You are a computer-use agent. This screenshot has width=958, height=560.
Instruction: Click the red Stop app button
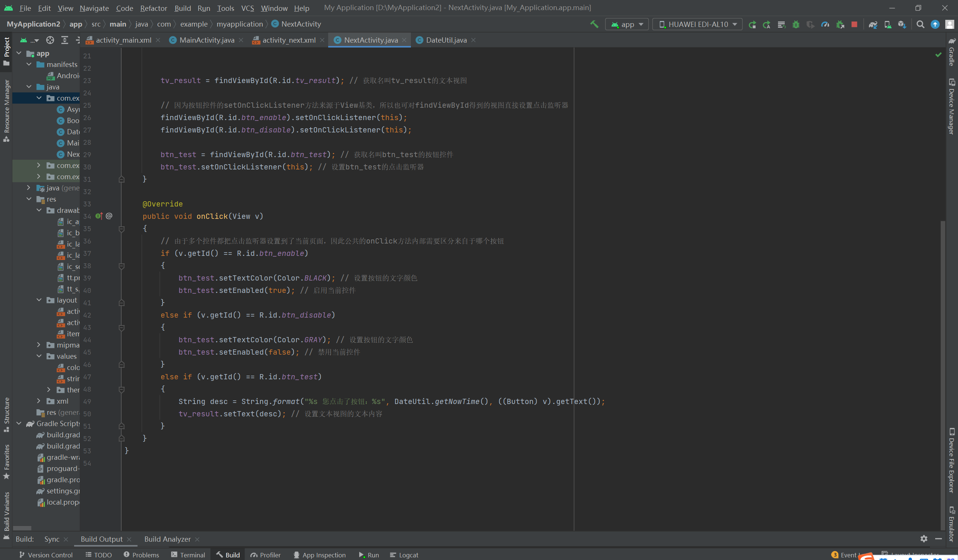[x=854, y=24]
